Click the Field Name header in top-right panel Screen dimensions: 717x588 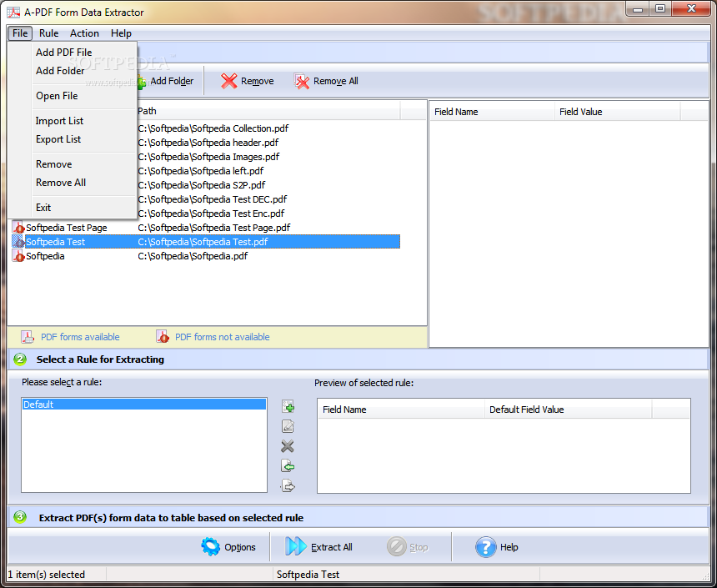[492, 112]
